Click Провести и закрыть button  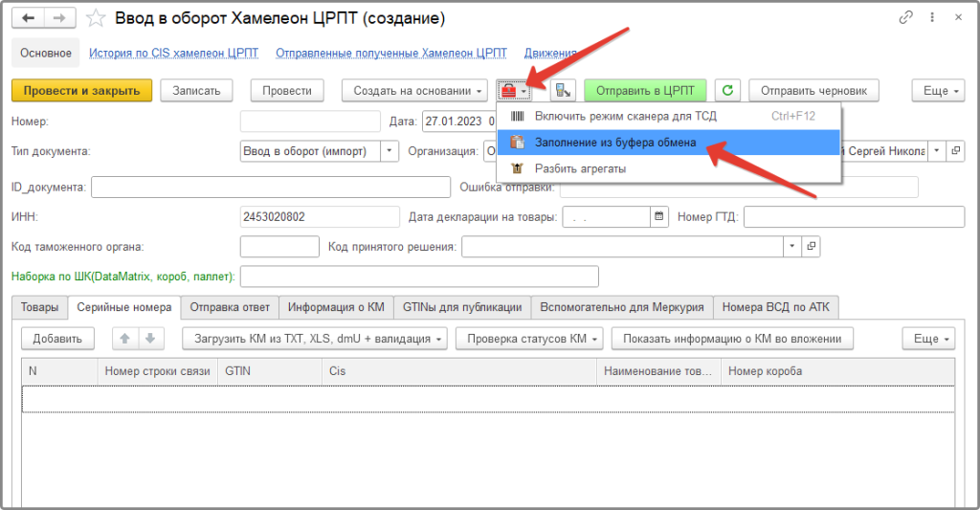click(x=82, y=91)
